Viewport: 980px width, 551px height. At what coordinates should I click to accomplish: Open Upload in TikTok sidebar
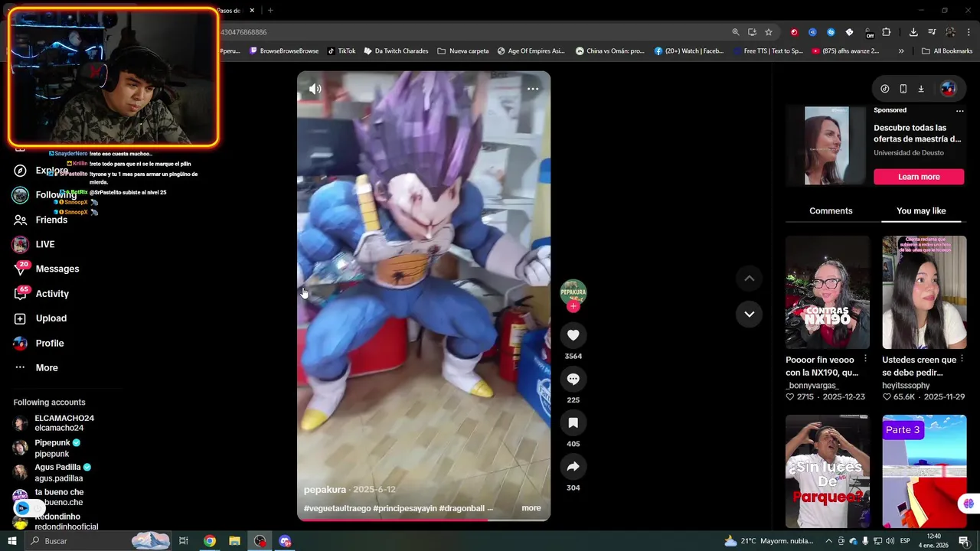click(40, 318)
